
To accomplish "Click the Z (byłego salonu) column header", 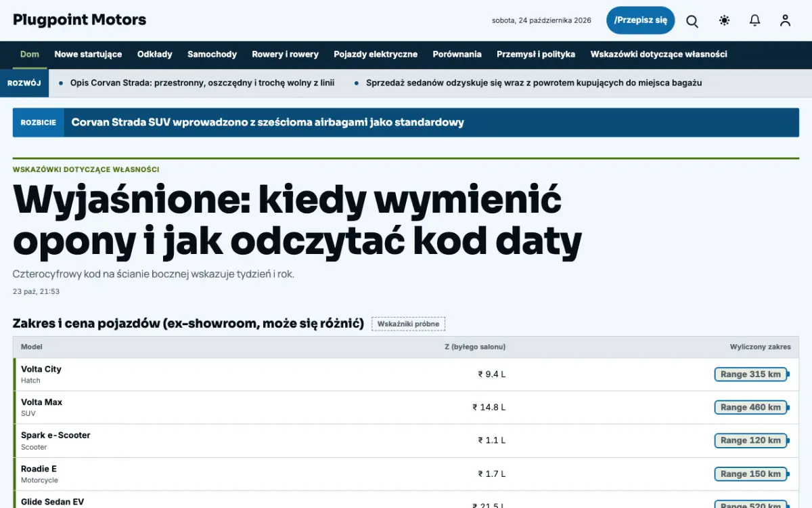I will [475, 347].
